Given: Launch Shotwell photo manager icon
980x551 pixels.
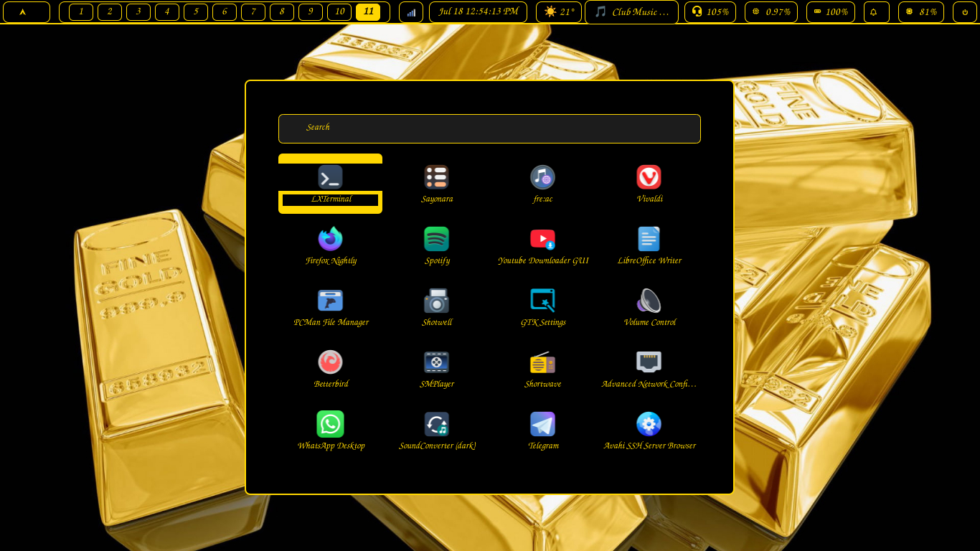Looking at the screenshot, I should pyautogui.click(x=436, y=301).
